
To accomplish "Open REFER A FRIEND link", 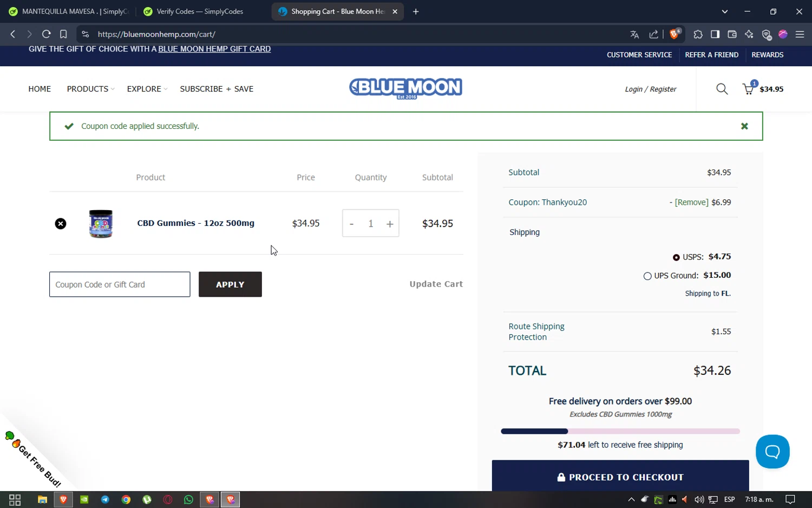I will coord(711,55).
